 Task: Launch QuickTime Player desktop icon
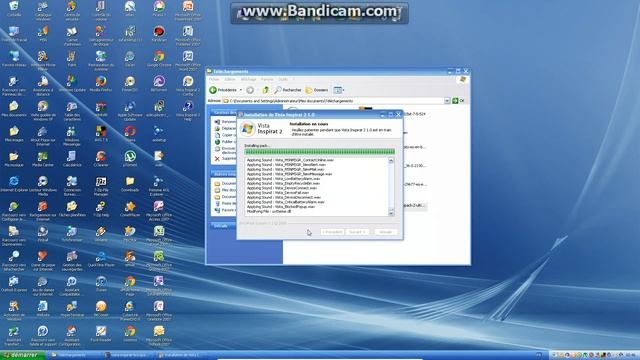tap(101, 259)
